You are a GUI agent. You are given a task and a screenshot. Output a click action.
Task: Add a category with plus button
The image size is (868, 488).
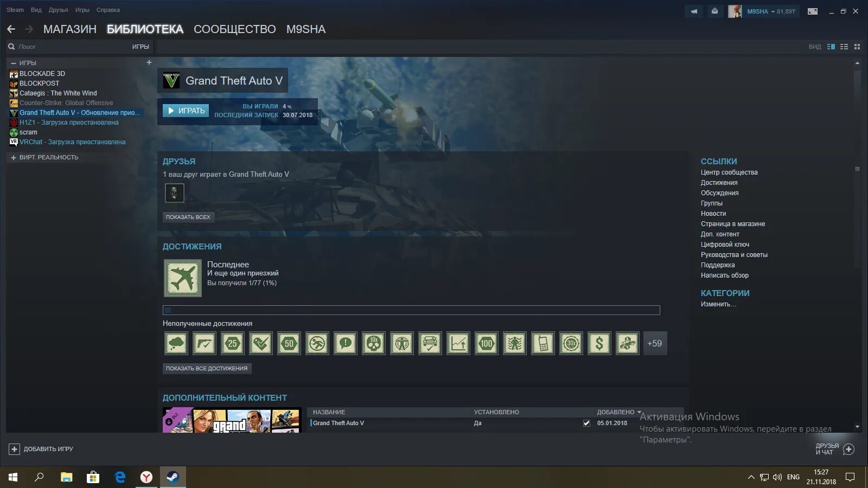click(x=149, y=62)
